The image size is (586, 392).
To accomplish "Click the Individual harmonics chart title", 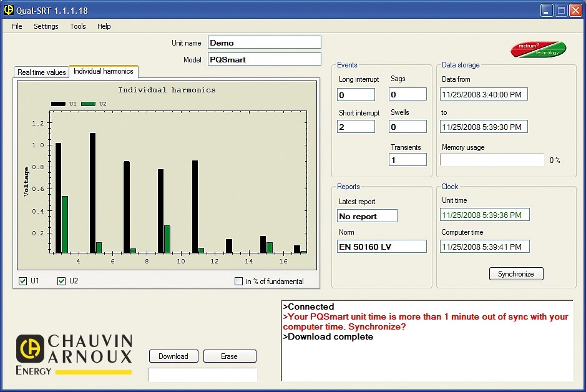I will (x=167, y=90).
